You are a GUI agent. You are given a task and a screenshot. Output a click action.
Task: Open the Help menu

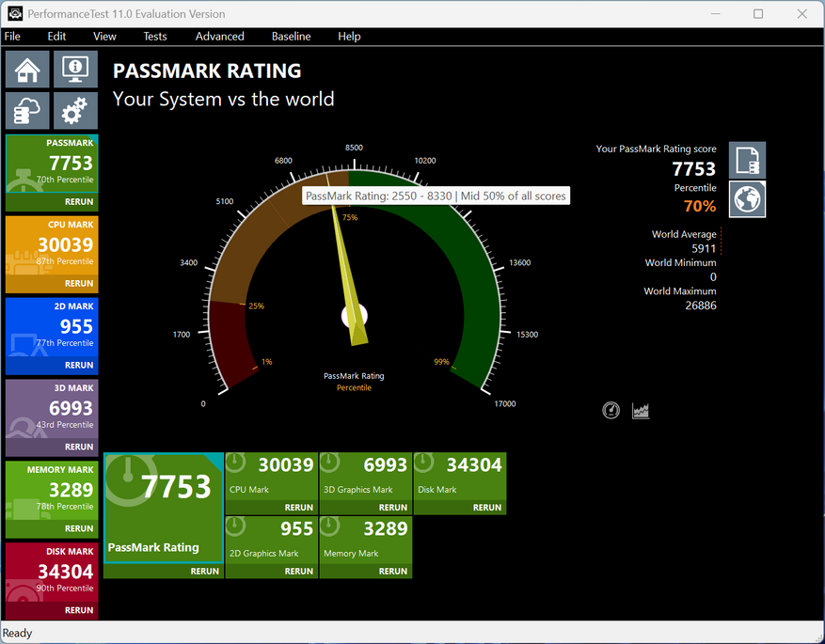tap(349, 37)
